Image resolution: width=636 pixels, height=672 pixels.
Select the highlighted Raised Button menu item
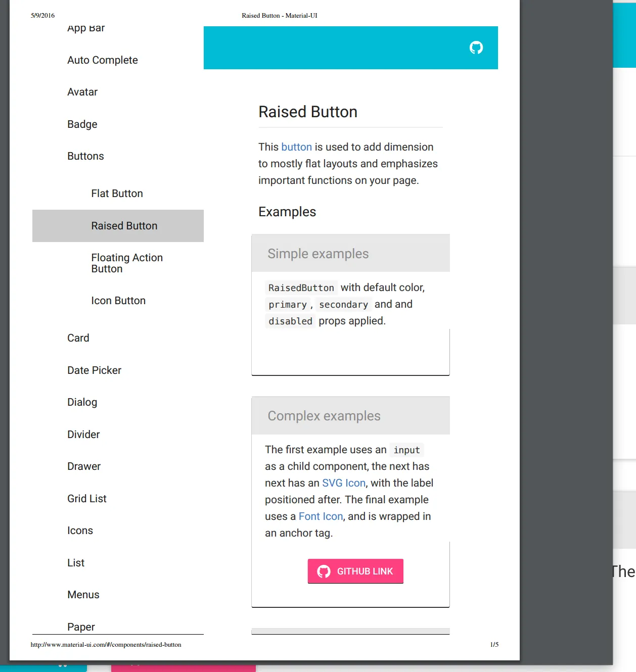[x=124, y=226]
